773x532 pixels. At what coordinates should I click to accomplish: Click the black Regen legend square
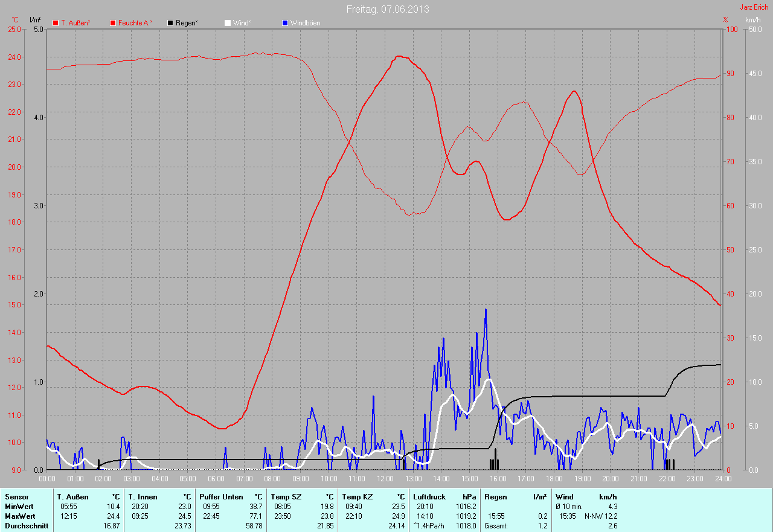pos(171,23)
